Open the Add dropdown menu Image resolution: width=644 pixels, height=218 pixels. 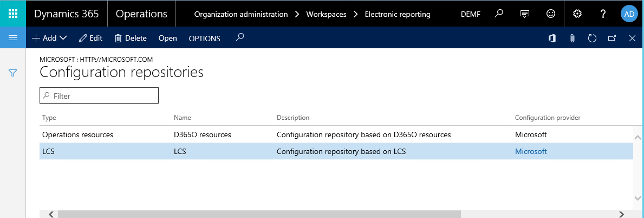click(49, 39)
